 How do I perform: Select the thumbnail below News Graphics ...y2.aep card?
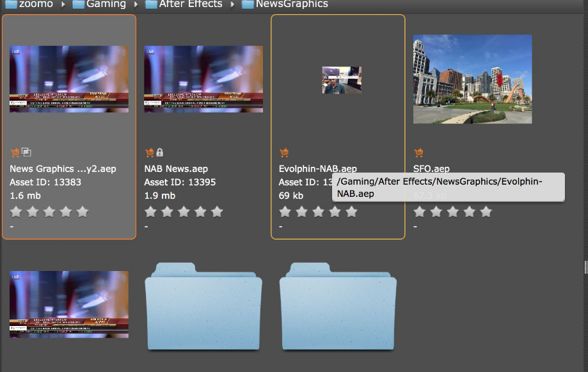69,305
